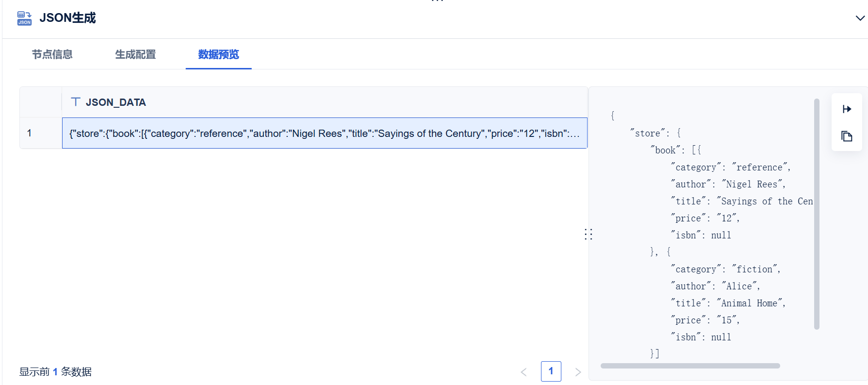
Task: Select the JSON_DATA cell in row 1
Action: [325, 133]
